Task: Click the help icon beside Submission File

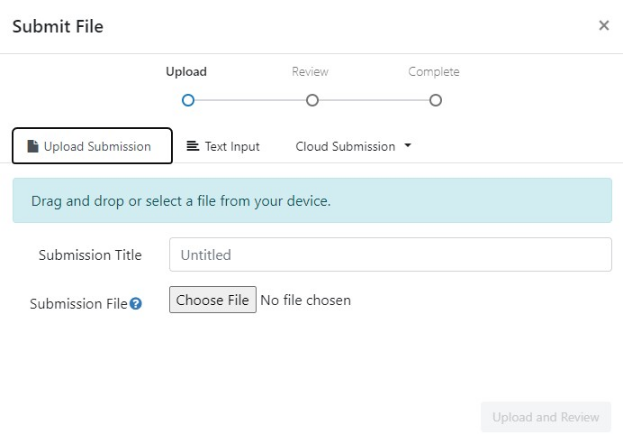Action: 136,304
